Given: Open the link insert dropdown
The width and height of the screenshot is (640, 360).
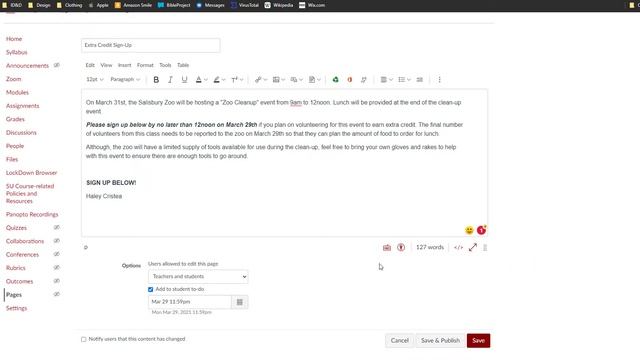Looking at the screenshot, I should pos(260,80).
